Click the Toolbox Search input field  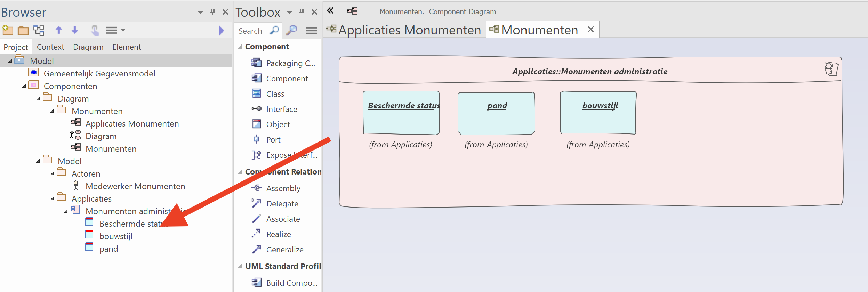[252, 31]
